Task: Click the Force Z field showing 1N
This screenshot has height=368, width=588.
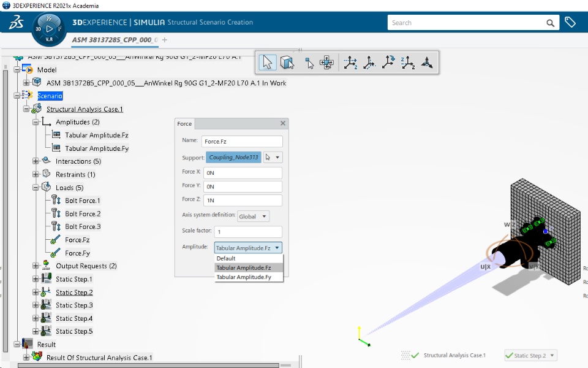Action: [x=243, y=200]
